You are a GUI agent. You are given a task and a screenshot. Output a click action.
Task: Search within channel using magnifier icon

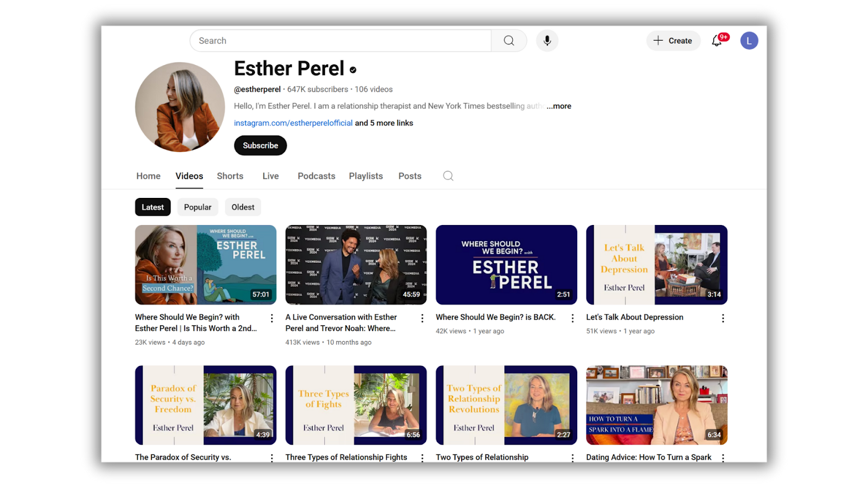[x=448, y=176]
